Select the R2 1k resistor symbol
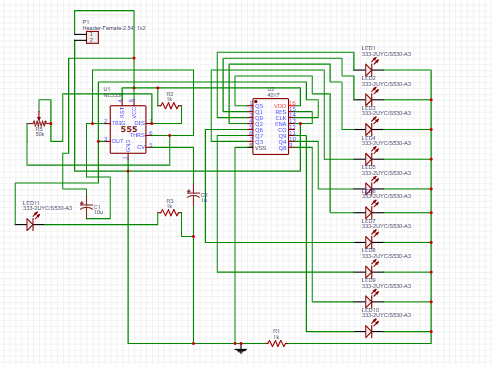This screenshot has height=365, width=492. pyautogui.click(x=169, y=106)
